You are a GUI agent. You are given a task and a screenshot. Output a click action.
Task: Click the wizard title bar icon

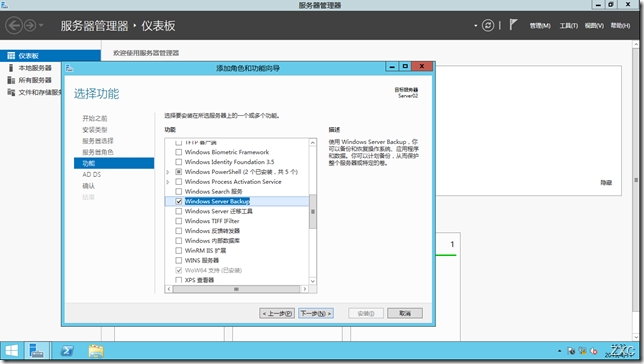(69, 68)
